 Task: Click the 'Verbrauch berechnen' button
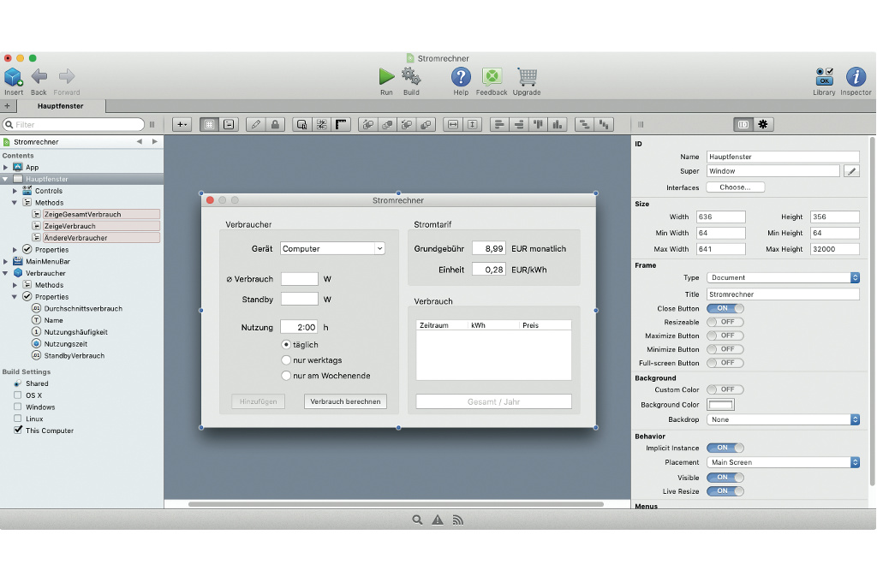point(345,401)
